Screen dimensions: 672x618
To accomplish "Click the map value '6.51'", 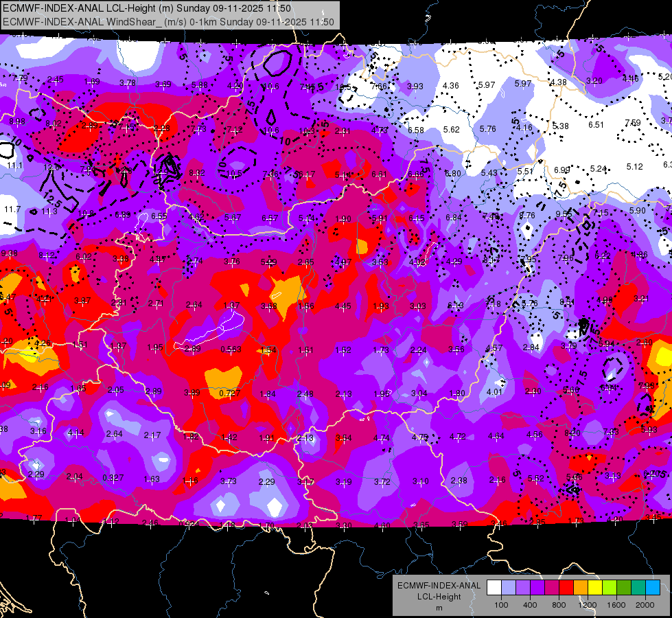I will click(x=596, y=125).
